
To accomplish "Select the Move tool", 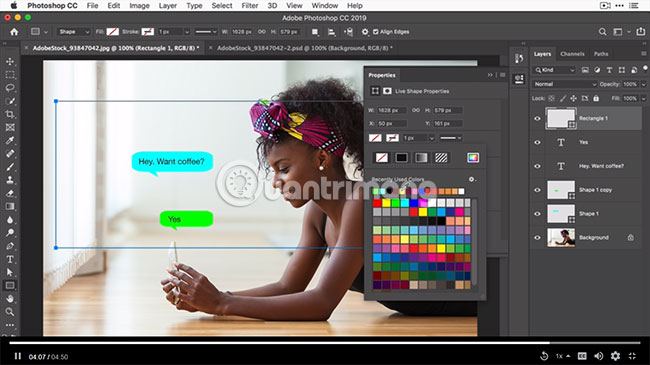I will (10, 61).
